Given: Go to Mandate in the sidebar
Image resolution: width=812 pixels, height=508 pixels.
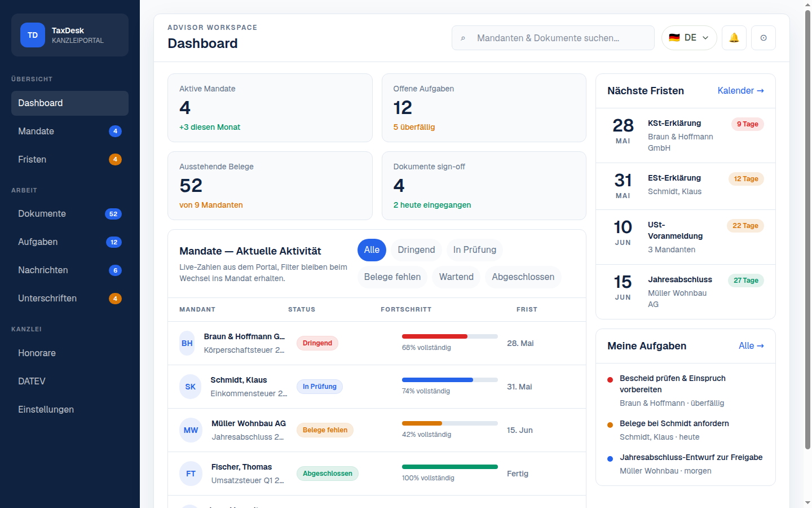Looking at the screenshot, I should [x=70, y=132].
